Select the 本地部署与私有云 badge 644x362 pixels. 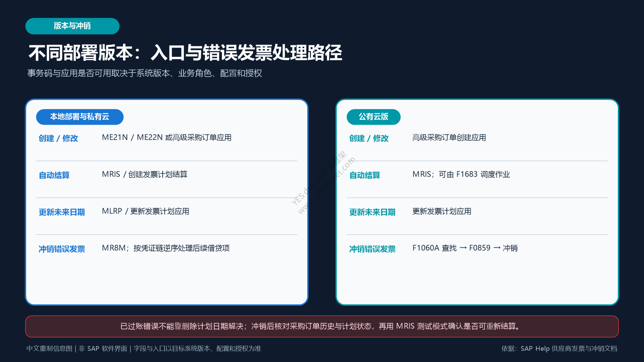pos(80,117)
